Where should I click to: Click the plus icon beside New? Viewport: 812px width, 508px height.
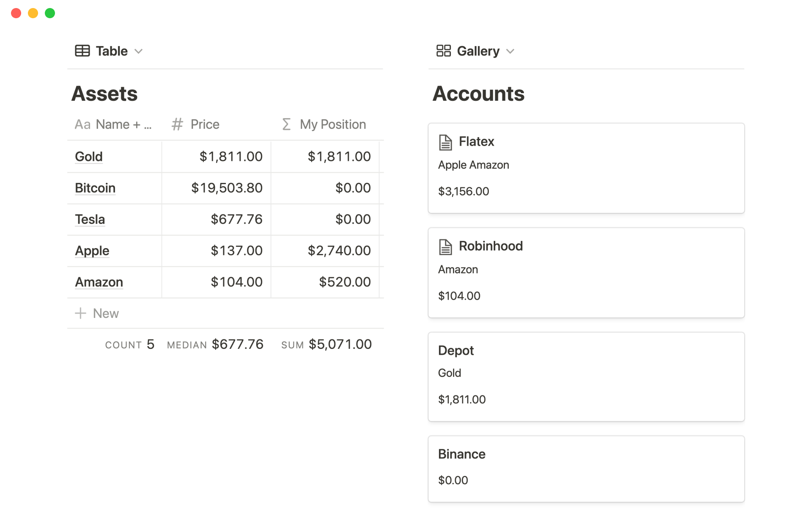click(x=80, y=313)
